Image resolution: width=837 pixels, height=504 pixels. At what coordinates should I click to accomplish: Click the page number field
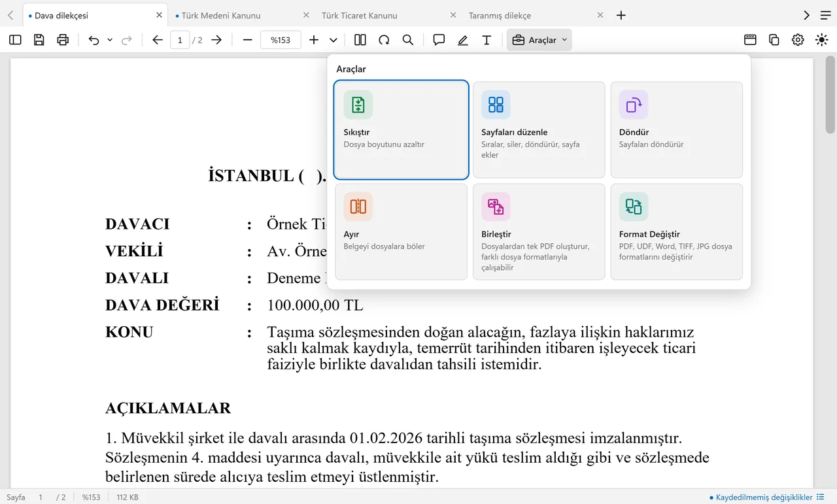tap(180, 40)
